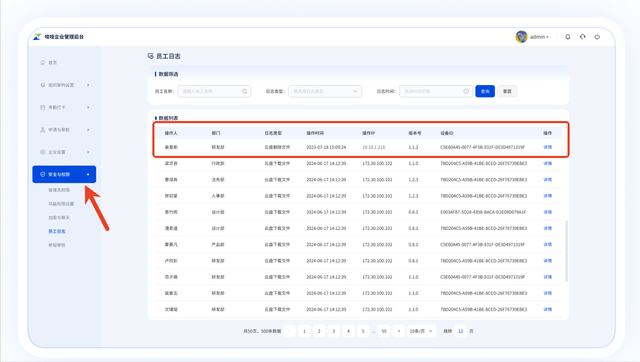Click the 操作IP column header
This screenshot has height=362, width=640.
[369, 133]
